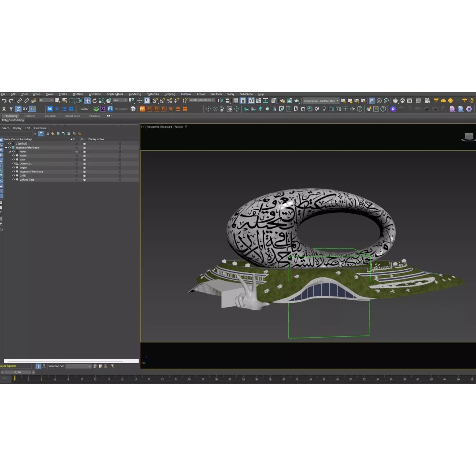
Task: Click the orange FP Forest Pack icon
Action: tap(142, 109)
